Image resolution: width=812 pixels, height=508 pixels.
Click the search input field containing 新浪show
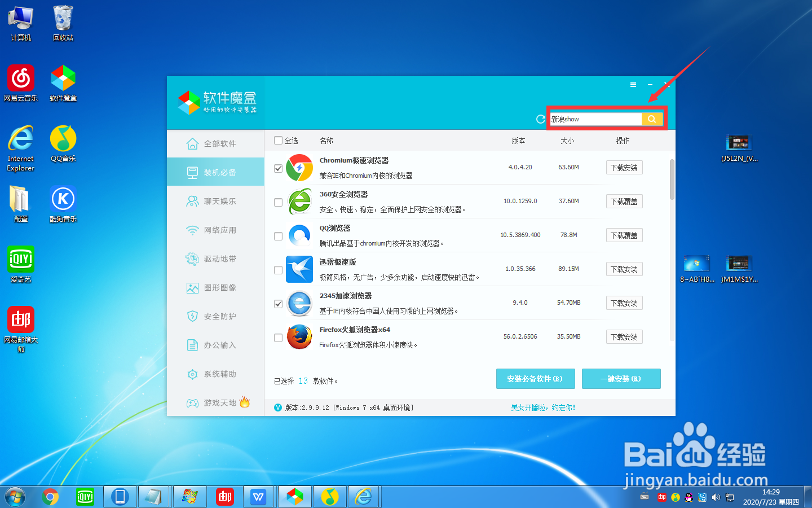[596, 119]
